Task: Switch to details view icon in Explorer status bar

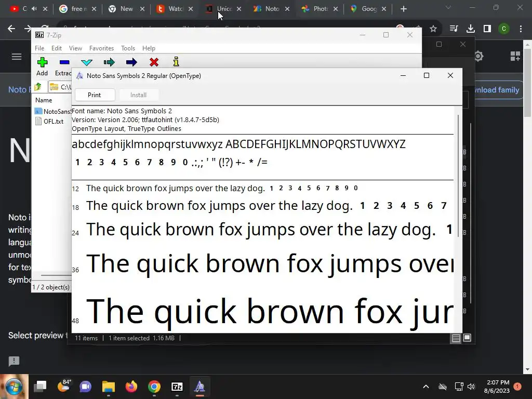Action: (x=456, y=338)
